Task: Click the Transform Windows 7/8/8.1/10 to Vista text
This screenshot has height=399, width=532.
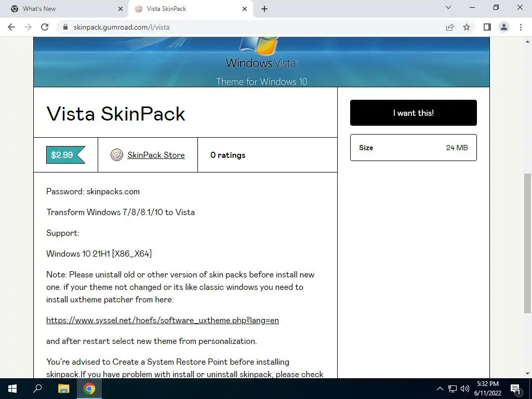Action: point(121,212)
